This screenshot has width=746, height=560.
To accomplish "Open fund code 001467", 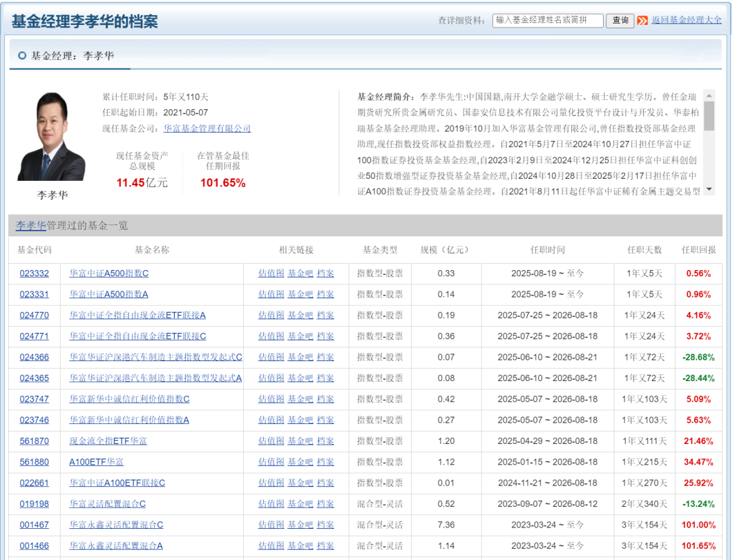I will 35,525.
